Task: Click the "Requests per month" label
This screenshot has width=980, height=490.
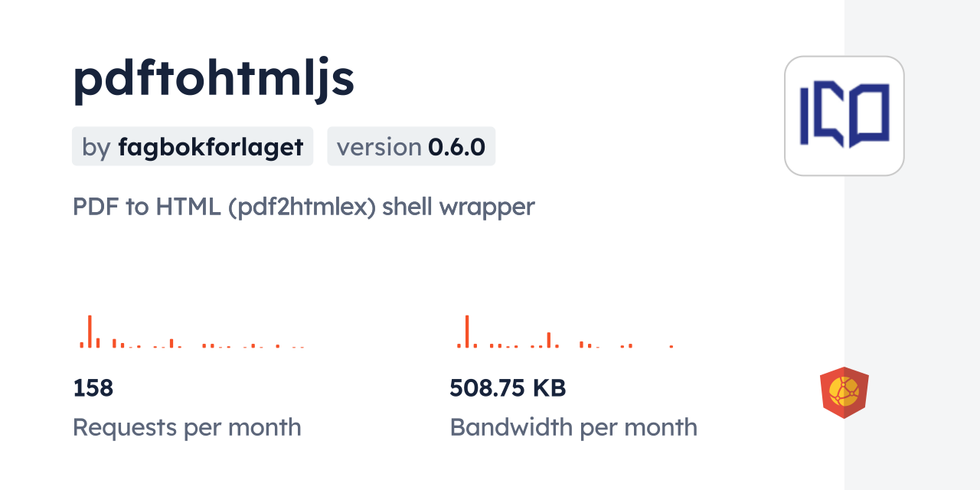Action: pos(187,427)
